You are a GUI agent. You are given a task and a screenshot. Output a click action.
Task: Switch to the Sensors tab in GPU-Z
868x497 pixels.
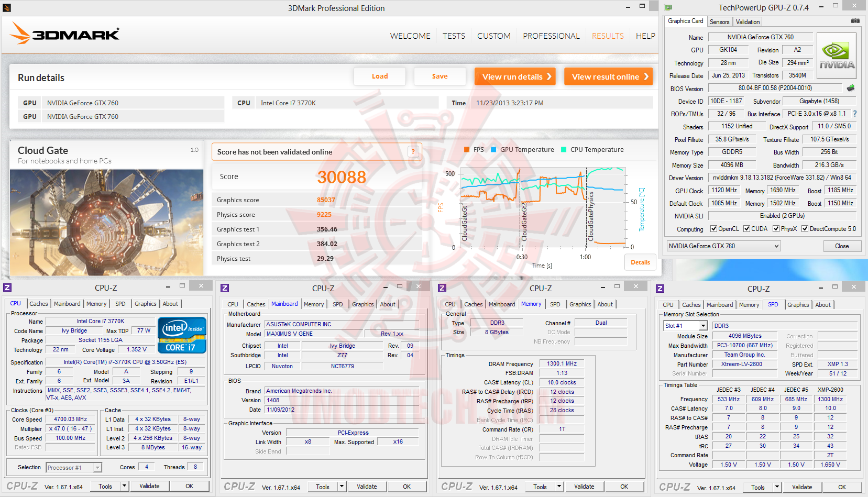coord(719,22)
